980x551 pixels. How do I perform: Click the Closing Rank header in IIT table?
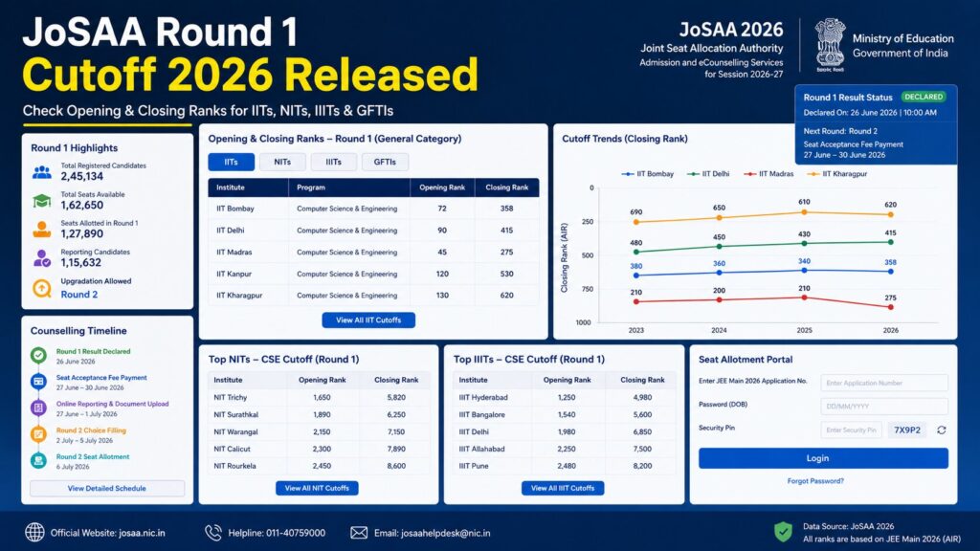507,187
